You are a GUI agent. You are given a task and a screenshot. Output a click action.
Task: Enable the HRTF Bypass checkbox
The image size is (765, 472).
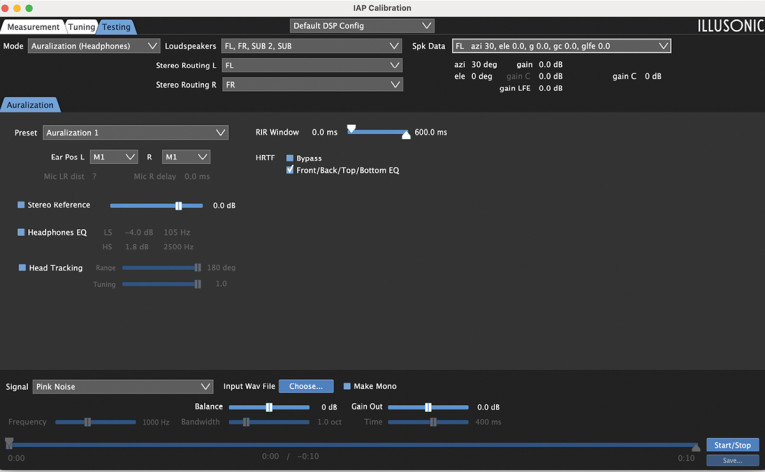(290, 158)
